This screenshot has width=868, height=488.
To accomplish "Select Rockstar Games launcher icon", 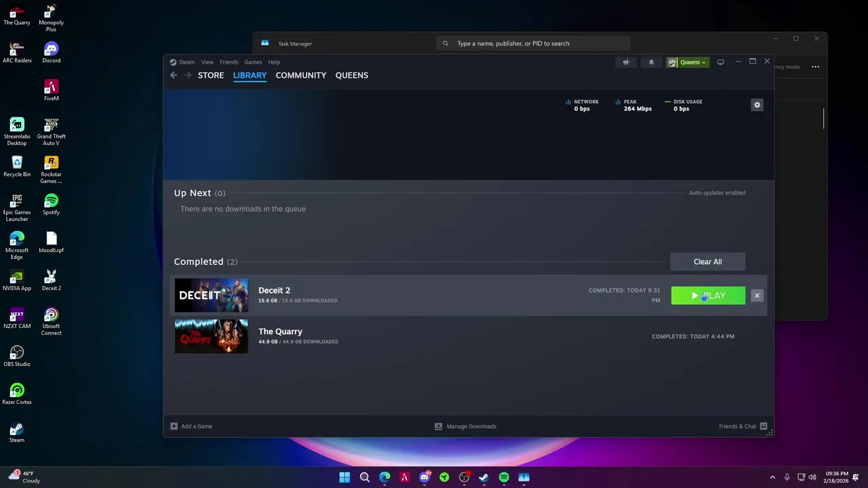I will click(51, 169).
